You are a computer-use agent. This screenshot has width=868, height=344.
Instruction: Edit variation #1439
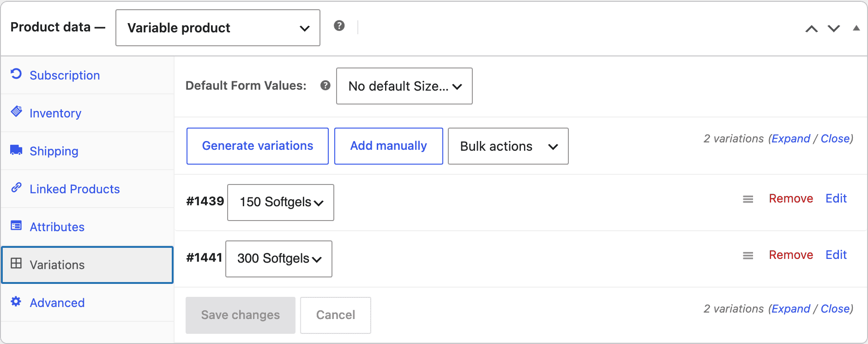pos(836,198)
